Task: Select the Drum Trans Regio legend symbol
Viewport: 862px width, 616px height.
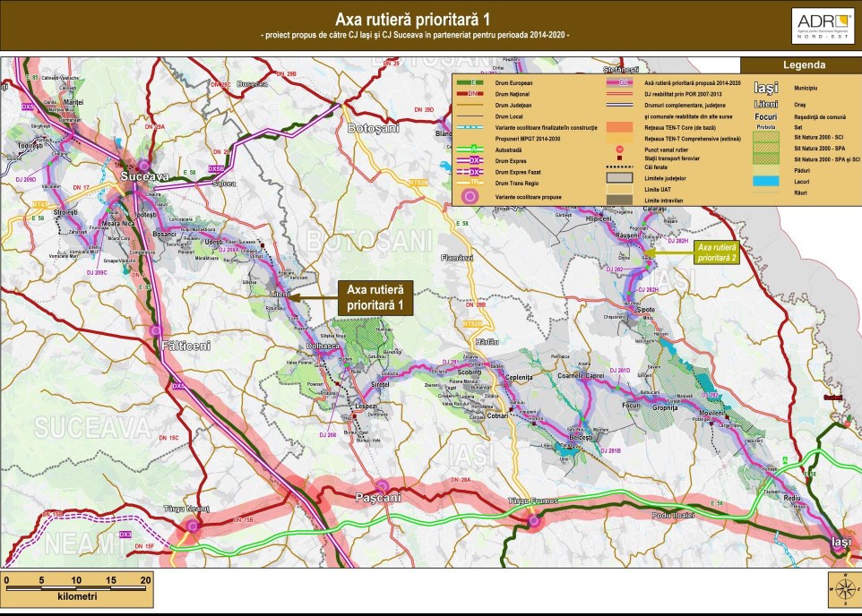Action: tap(471, 183)
